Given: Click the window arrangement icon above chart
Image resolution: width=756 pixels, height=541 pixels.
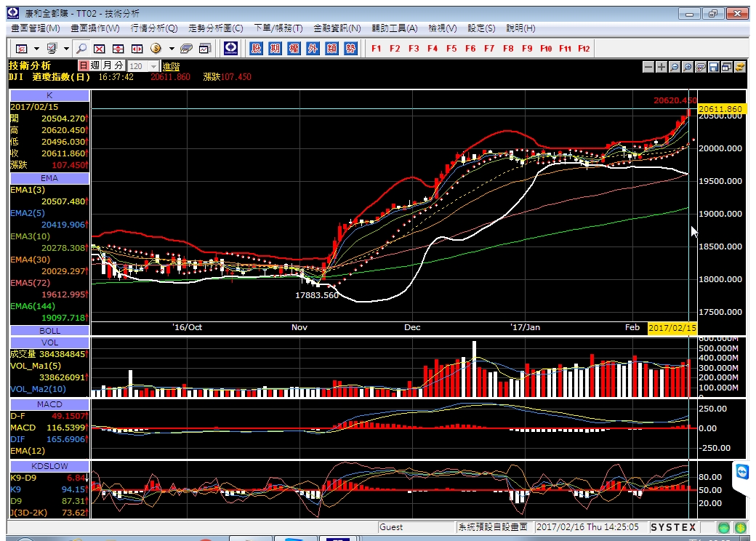Looking at the screenshot, I should click(x=727, y=67).
